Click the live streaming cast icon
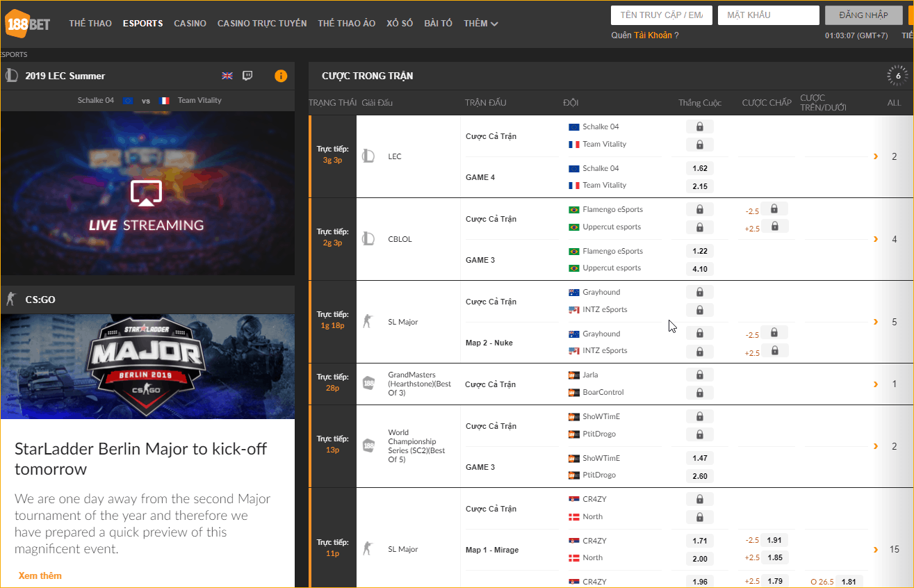 pyautogui.click(x=146, y=193)
